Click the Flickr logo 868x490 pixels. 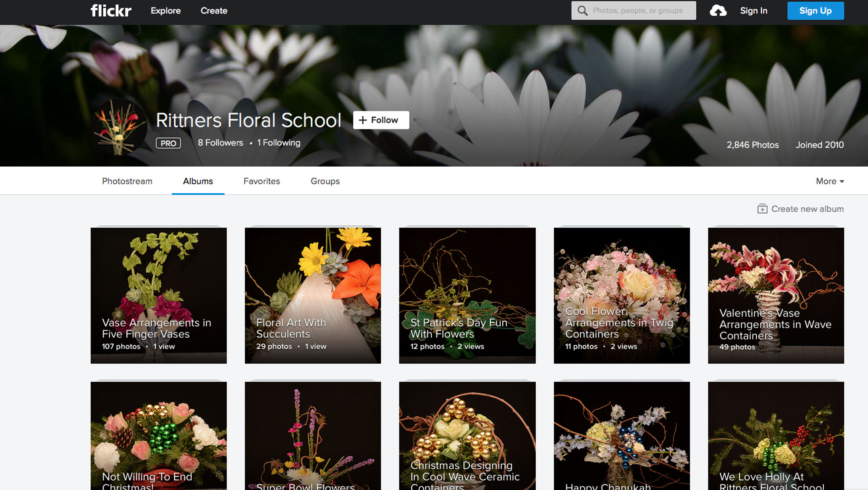coord(111,11)
